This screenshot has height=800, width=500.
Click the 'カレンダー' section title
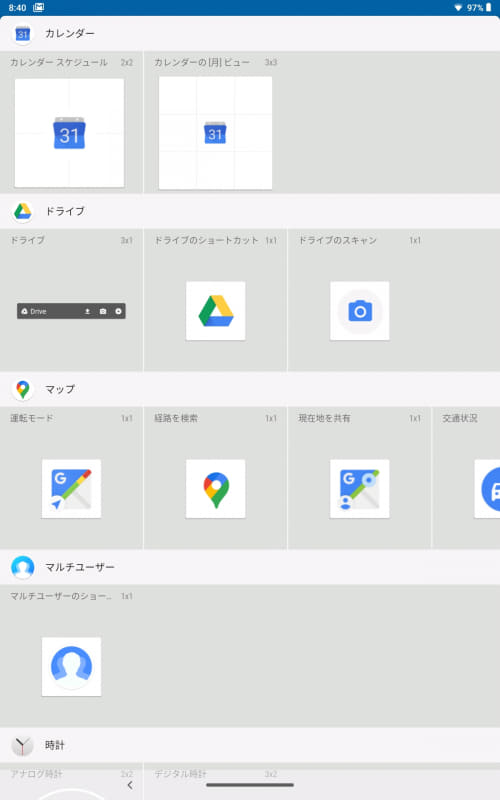(70, 33)
